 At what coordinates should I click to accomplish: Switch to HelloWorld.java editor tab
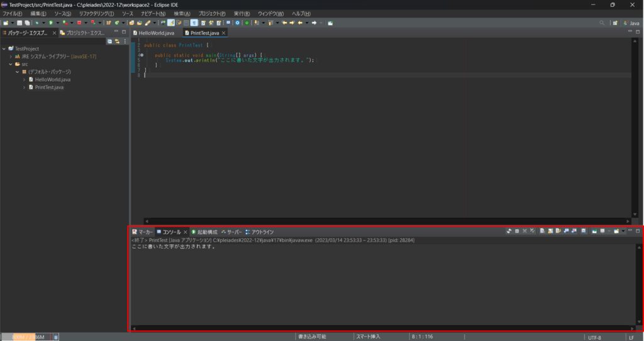(x=155, y=33)
